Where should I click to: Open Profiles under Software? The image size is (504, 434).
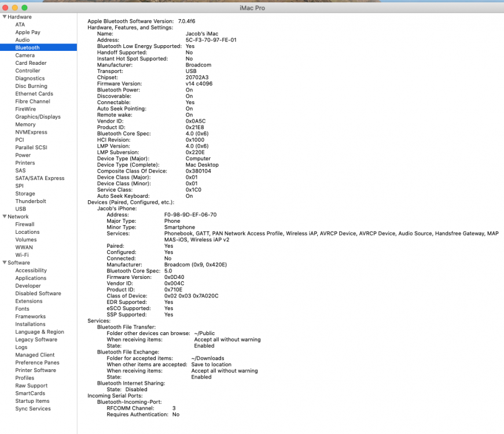point(25,378)
